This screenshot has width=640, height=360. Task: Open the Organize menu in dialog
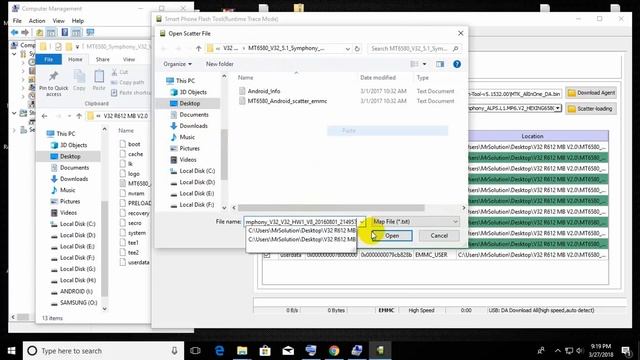click(177, 64)
